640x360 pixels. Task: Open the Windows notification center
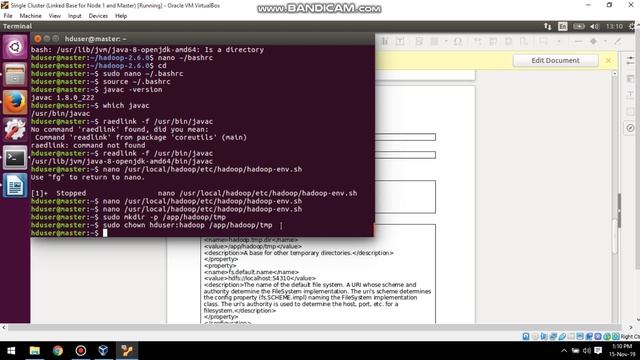(598, 351)
